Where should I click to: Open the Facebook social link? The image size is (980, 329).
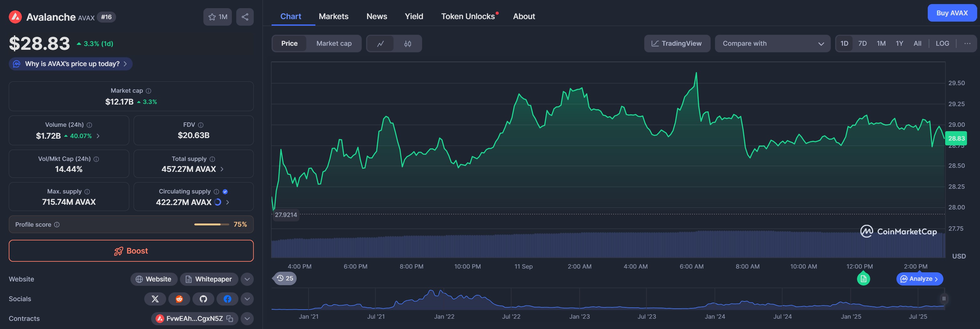[x=227, y=299]
